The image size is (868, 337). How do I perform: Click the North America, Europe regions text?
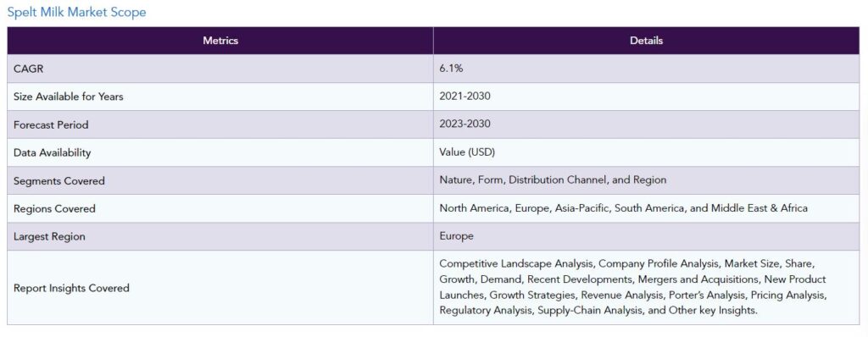[623, 208]
